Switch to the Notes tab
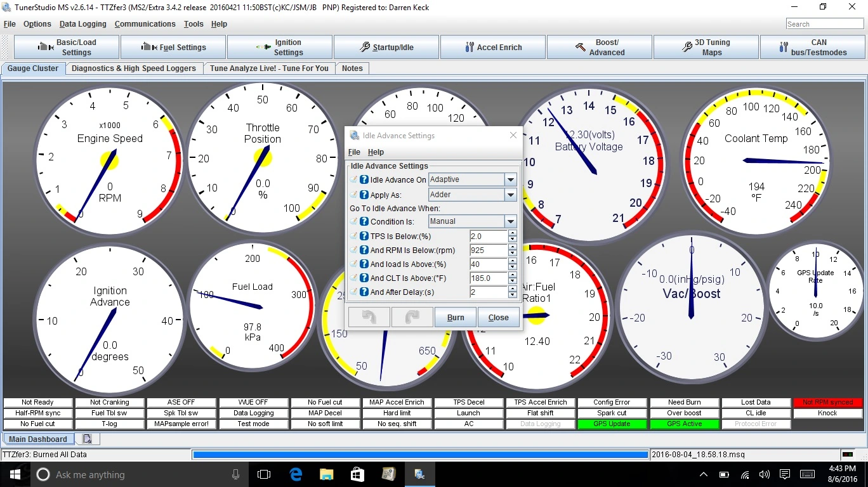The width and height of the screenshot is (868, 487). (352, 68)
